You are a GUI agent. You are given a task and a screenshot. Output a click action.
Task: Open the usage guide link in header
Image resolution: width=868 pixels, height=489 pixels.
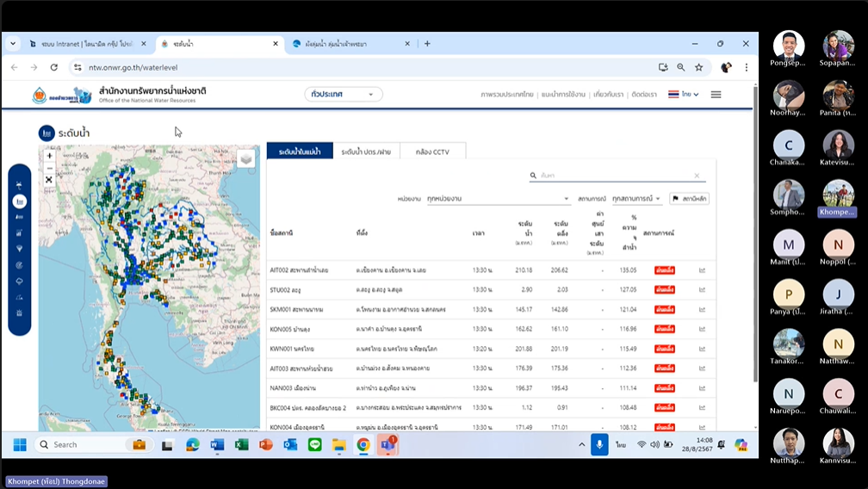coord(563,95)
